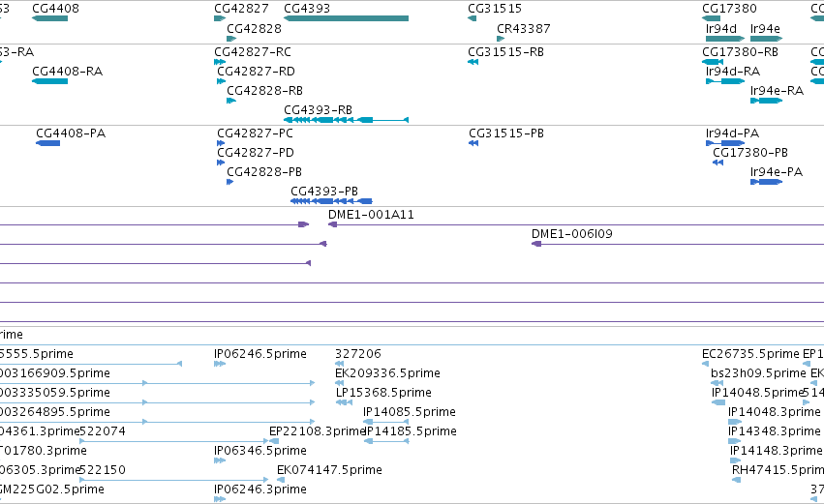The height and width of the screenshot is (504, 824).
Task: Select clone DME1-001A11
Action: [371, 215]
